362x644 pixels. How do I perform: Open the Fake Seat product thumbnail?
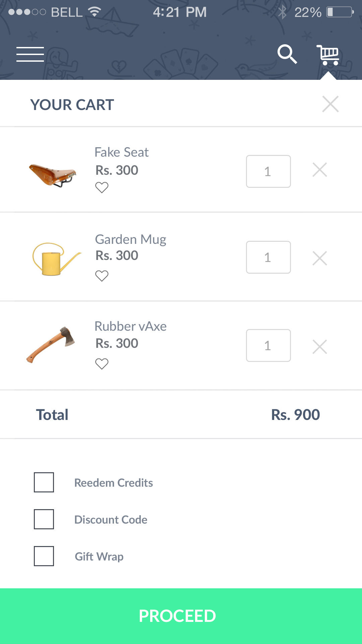click(53, 174)
